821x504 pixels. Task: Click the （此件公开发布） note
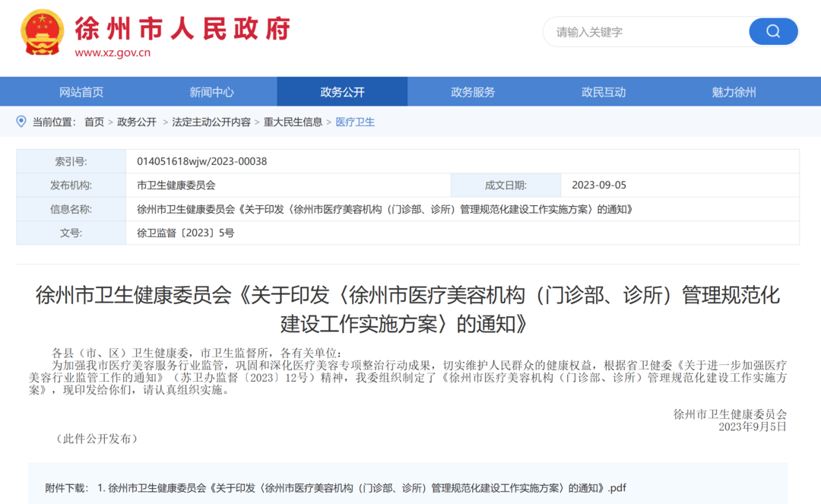[97, 439]
